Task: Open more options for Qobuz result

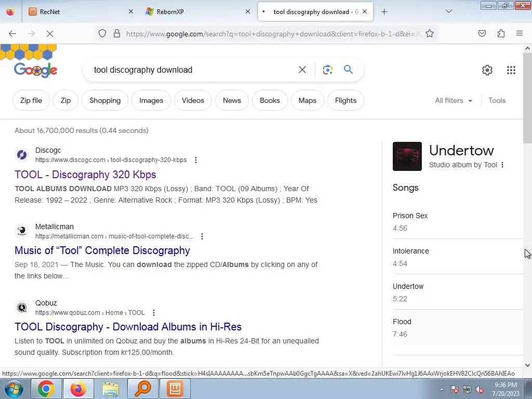Action: (154, 312)
